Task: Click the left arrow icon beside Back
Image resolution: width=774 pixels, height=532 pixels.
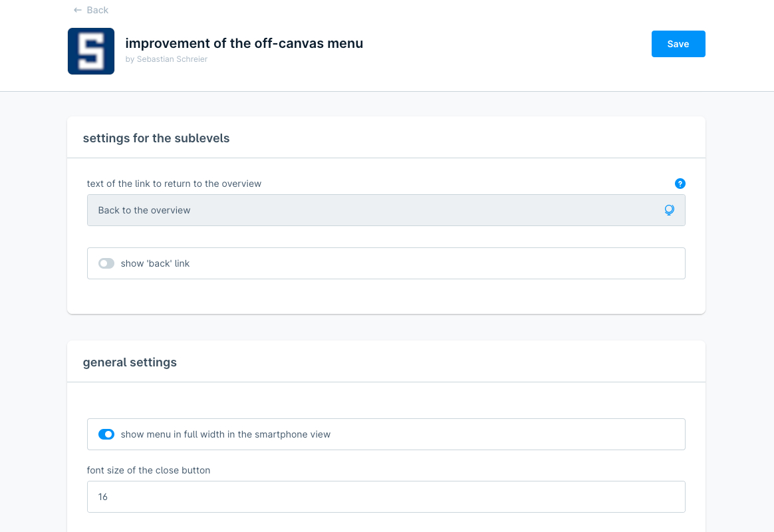Action: [78, 10]
